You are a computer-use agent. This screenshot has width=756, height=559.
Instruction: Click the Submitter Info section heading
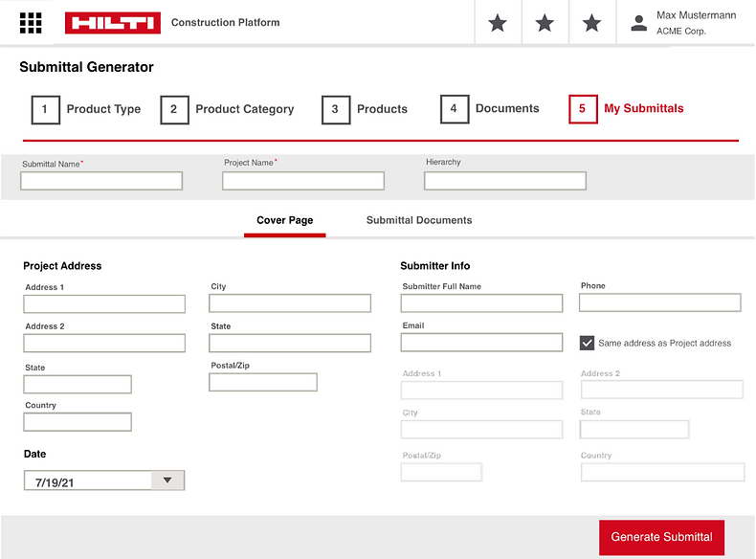pyautogui.click(x=435, y=266)
